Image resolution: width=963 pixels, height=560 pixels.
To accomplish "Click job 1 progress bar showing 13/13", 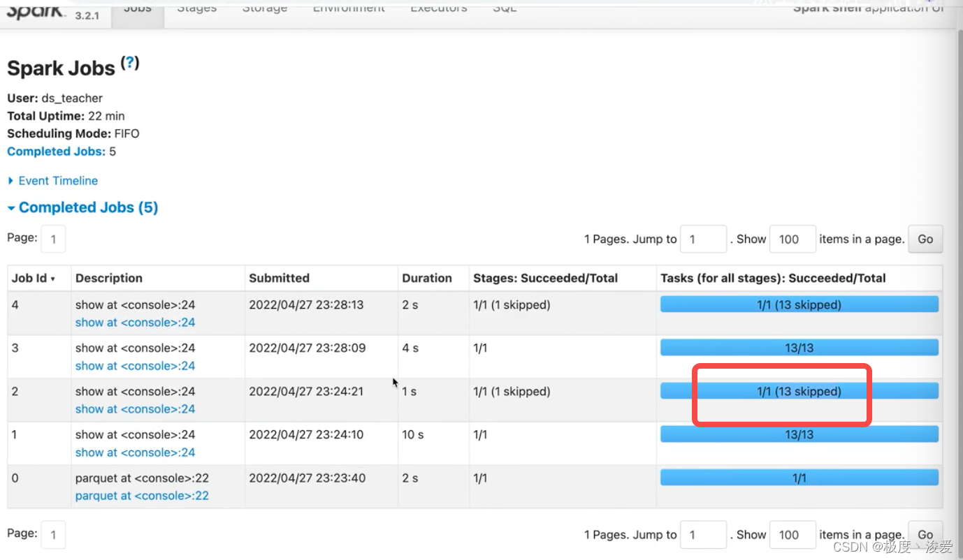I will click(x=799, y=434).
